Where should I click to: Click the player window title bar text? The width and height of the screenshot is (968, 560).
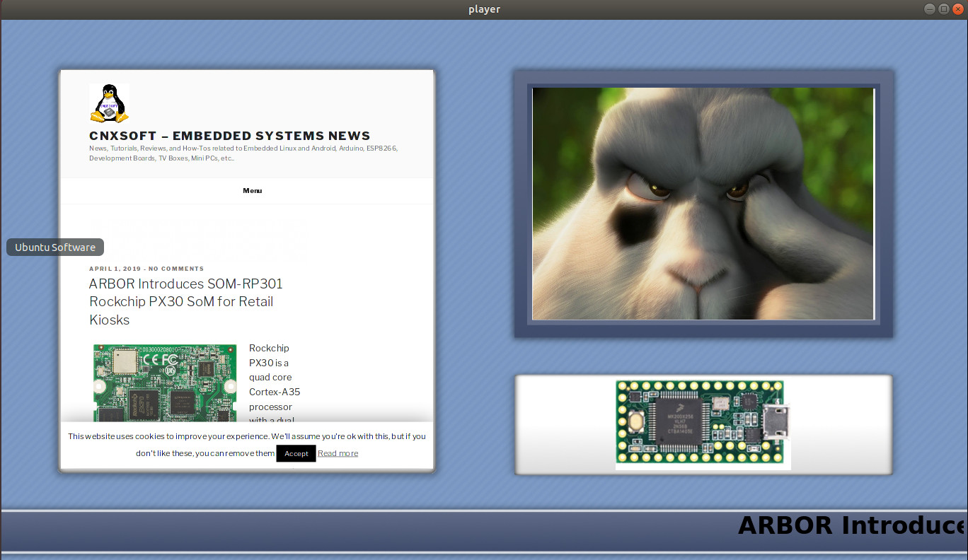click(484, 9)
